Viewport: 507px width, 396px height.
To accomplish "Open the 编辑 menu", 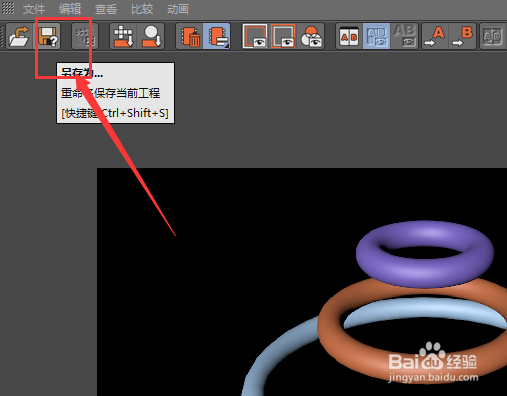I will 70,9.
